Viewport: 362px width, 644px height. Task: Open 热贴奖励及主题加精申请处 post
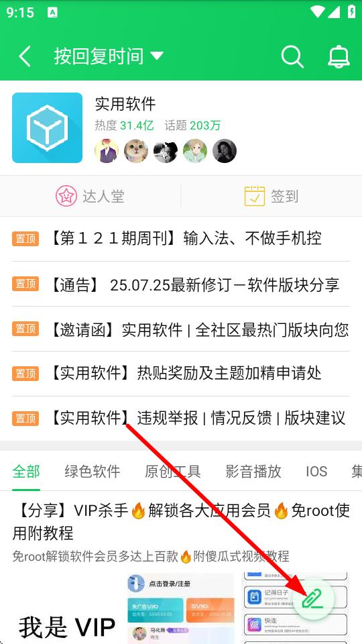(180, 374)
